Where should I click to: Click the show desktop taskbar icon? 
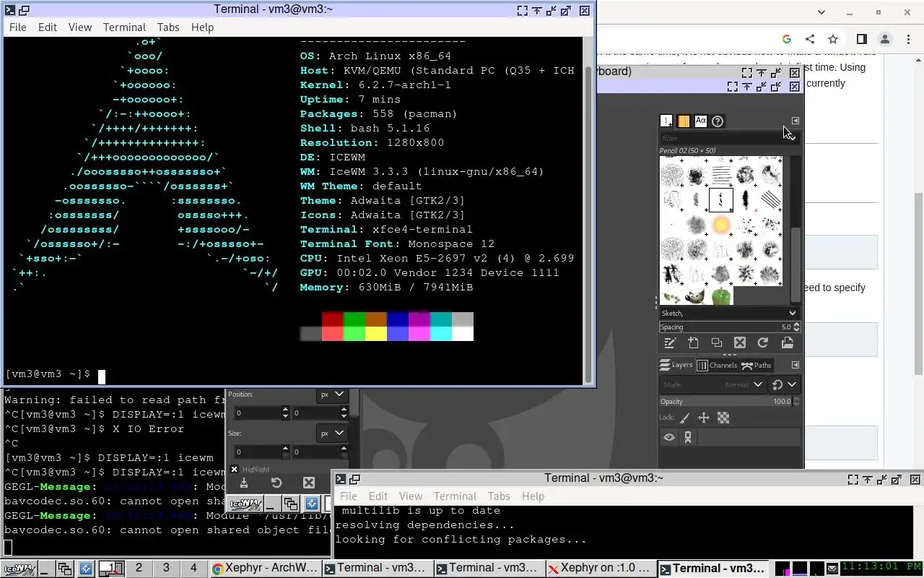45,569
